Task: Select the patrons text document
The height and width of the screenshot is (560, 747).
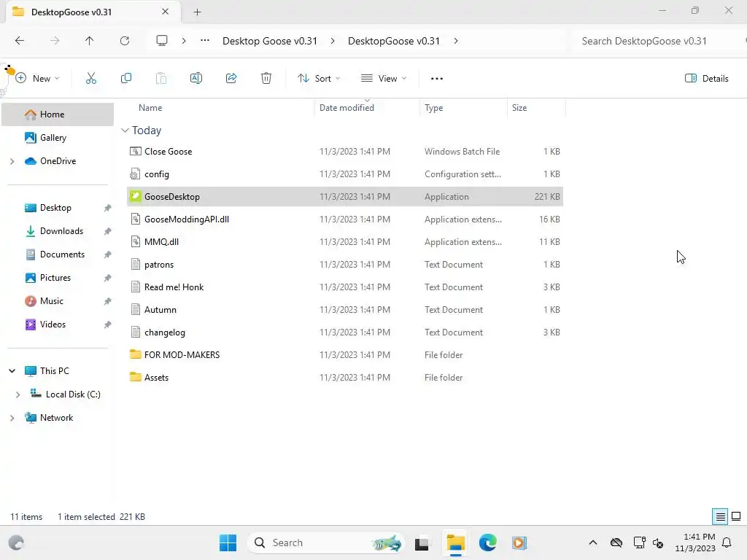Action: click(345, 265)
